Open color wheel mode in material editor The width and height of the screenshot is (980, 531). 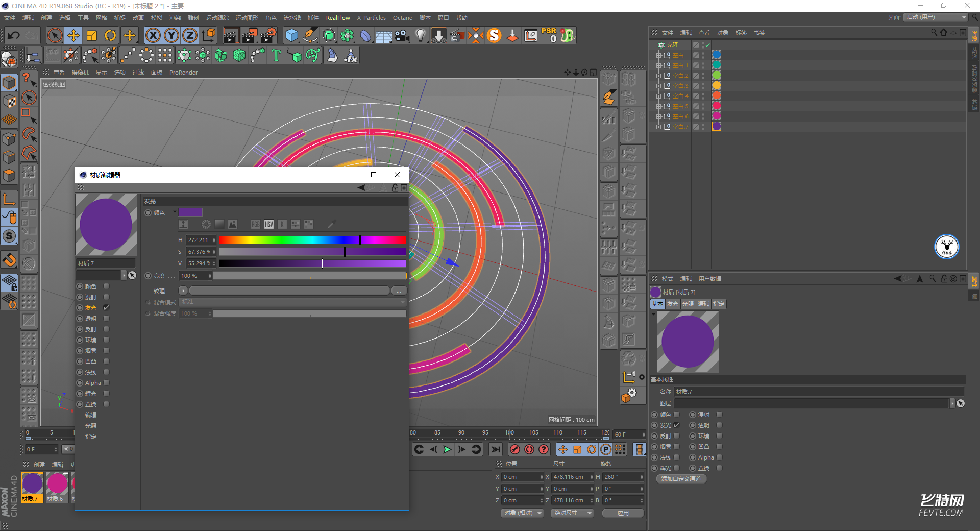pyautogui.click(x=206, y=224)
